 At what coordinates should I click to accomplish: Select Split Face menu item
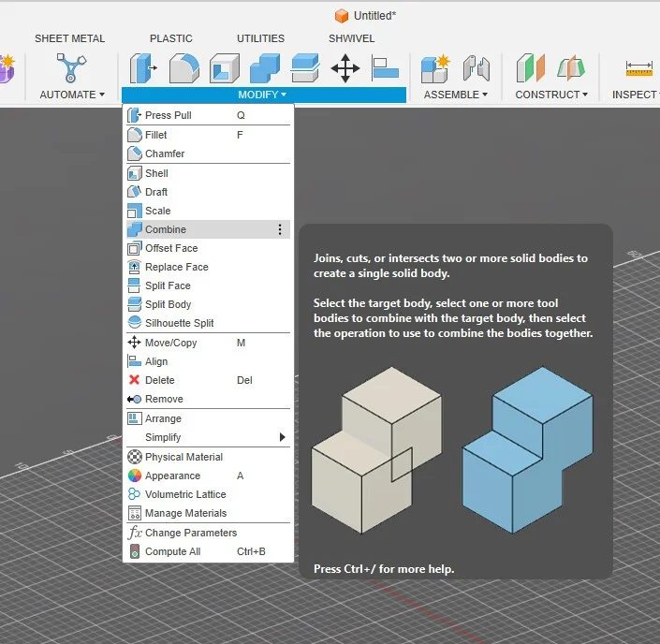[209, 285]
